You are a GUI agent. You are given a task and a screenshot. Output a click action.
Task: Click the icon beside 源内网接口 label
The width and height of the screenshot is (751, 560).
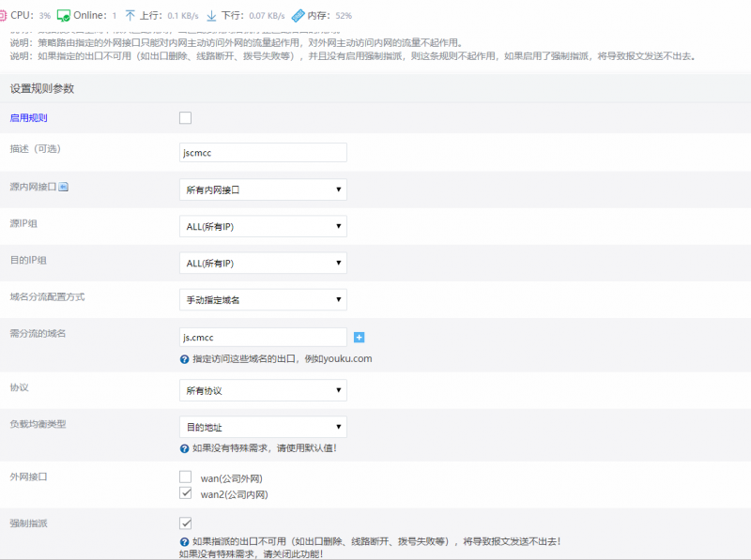pyautogui.click(x=64, y=187)
